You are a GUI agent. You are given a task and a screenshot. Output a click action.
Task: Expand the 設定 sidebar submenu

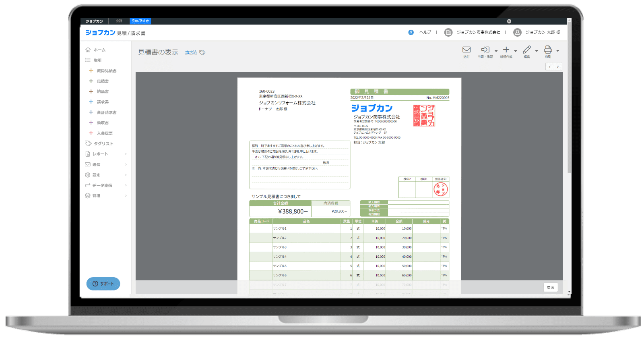126,175
